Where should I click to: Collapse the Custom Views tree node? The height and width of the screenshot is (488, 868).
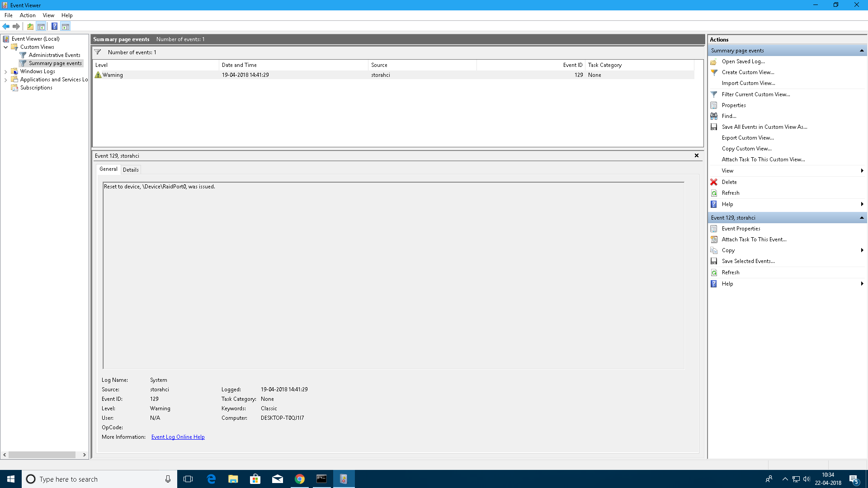[5, 47]
